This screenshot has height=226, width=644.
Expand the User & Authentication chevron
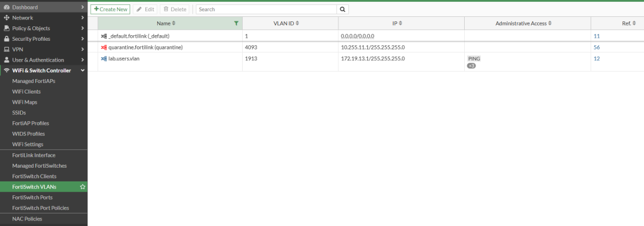(x=82, y=60)
